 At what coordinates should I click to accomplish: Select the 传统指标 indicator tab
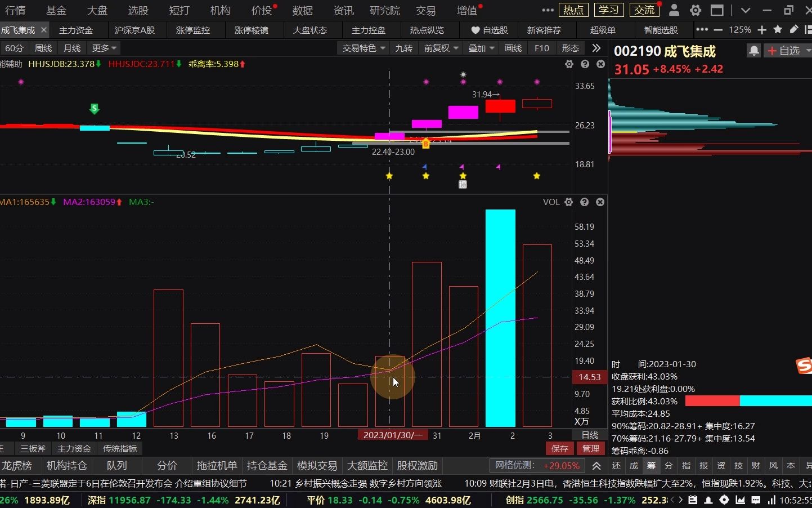click(x=120, y=448)
